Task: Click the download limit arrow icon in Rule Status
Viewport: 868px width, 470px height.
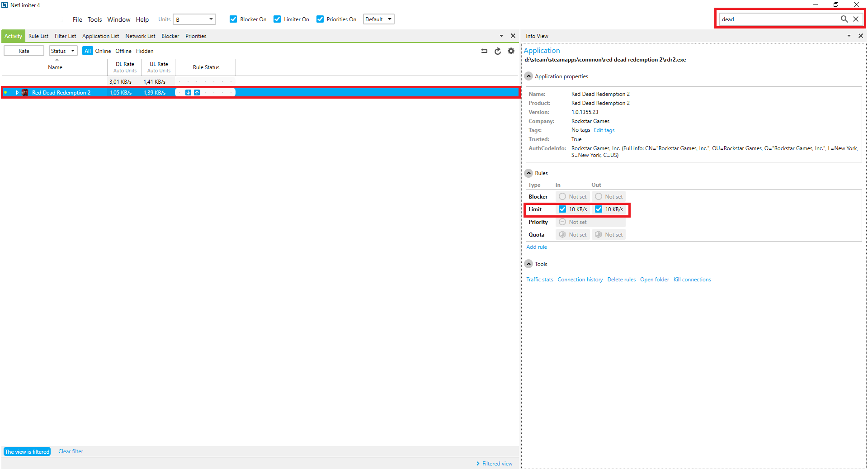Action: (188, 93)
